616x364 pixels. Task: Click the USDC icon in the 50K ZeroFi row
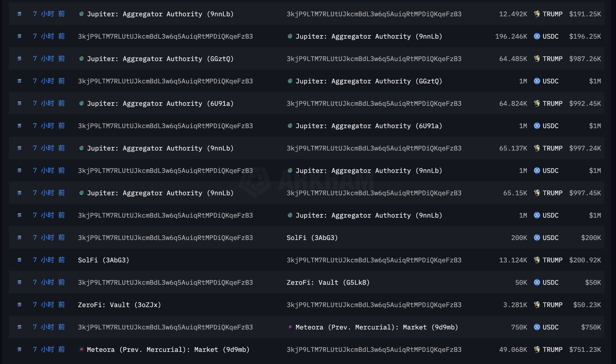(537, 282)
